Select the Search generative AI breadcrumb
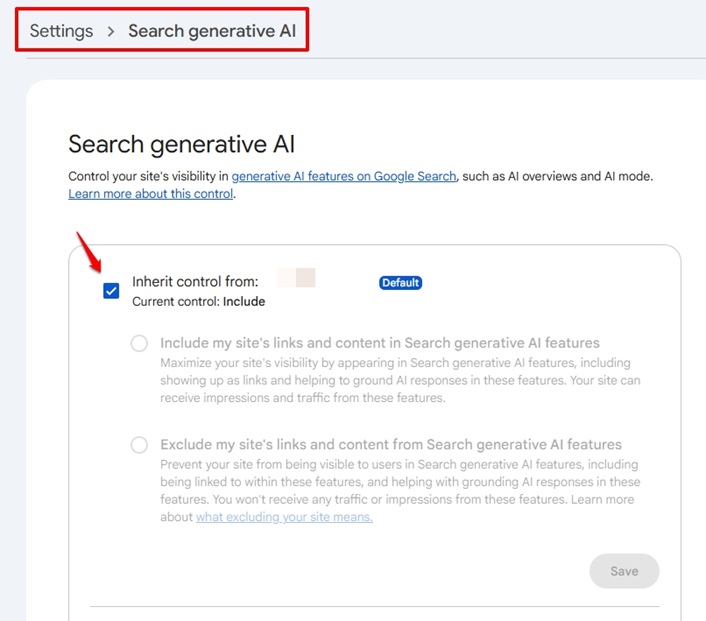This screenshot has height=621, width=706. tap(212, 31)
